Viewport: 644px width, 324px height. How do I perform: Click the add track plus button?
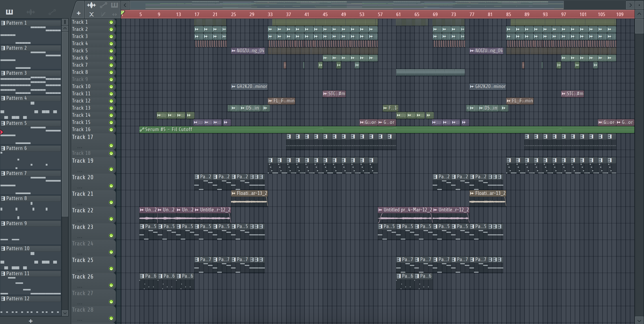78,13
